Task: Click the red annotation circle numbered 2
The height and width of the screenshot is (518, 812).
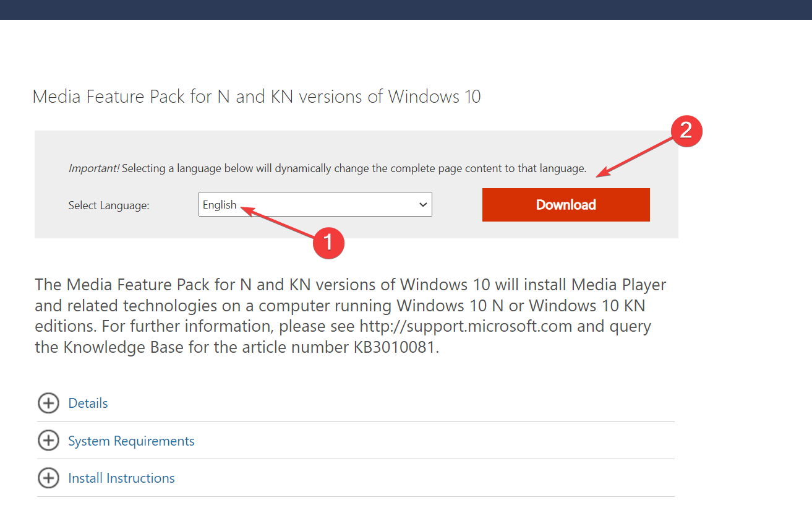Action: pos(686,131)
